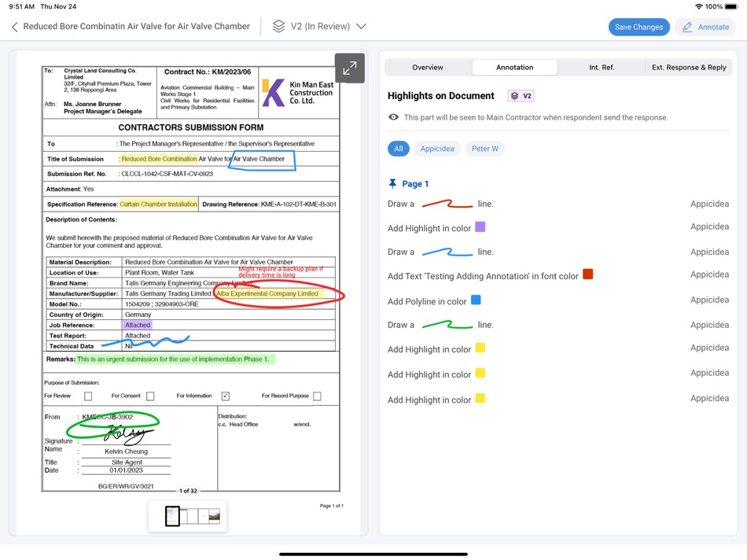Uncheck the For Information checkbox
747x560 pixels.
click(x=226, y=396)
